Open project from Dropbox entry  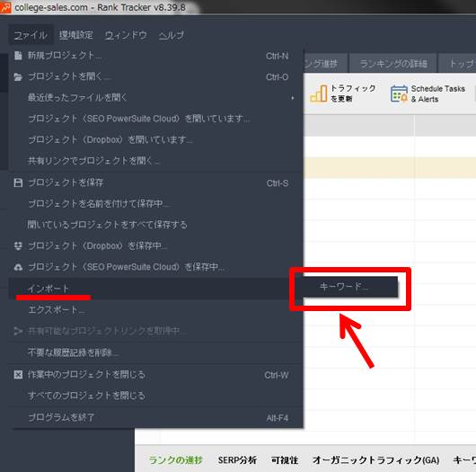[155, 139]
